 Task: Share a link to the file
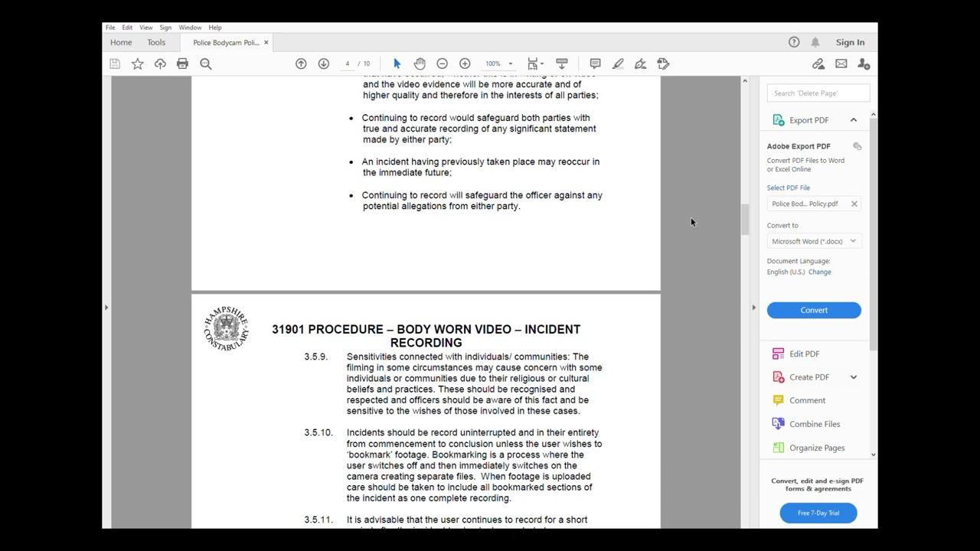tap(818, 64)
